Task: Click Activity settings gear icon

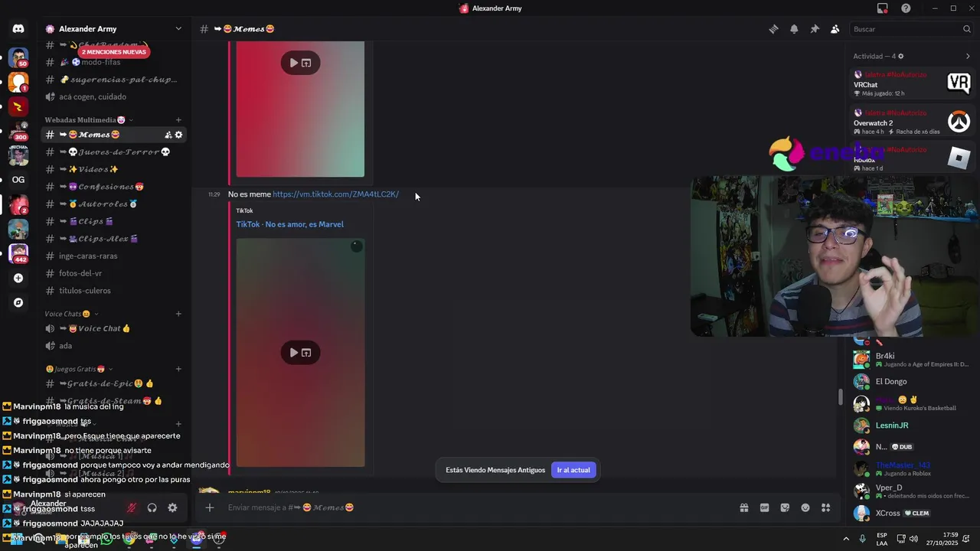Action: (x=900, y=56)
